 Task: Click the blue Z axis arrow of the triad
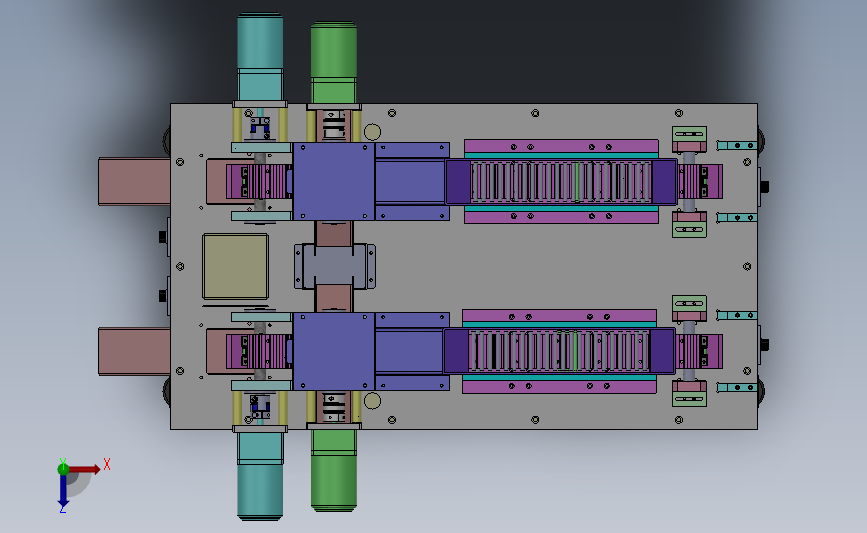pos(63,490)
